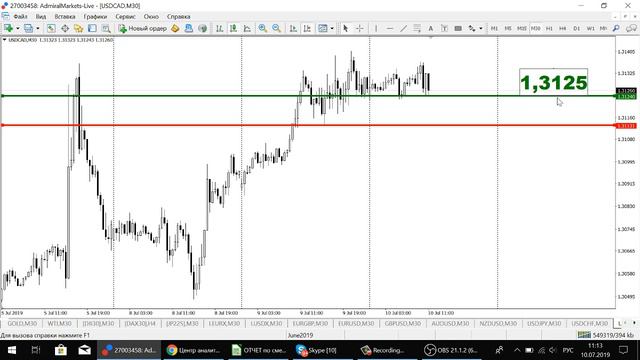The height and width of the screenshot is (360, 640).
Task: Switch to the EURGBP,M30 chart tab
Action: click(x=310, y=323)
